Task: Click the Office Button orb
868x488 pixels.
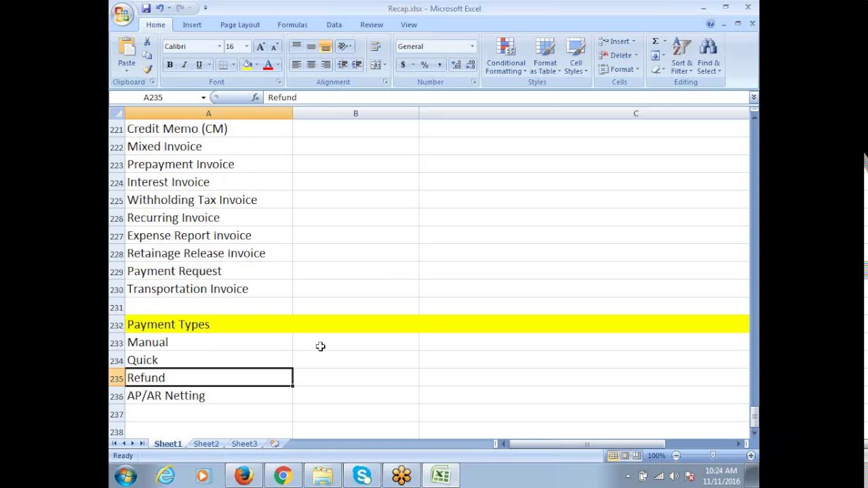Action: 123,14
